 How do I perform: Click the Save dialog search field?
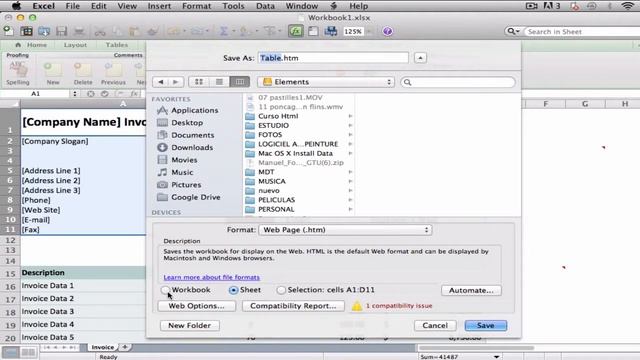(458, 82)
